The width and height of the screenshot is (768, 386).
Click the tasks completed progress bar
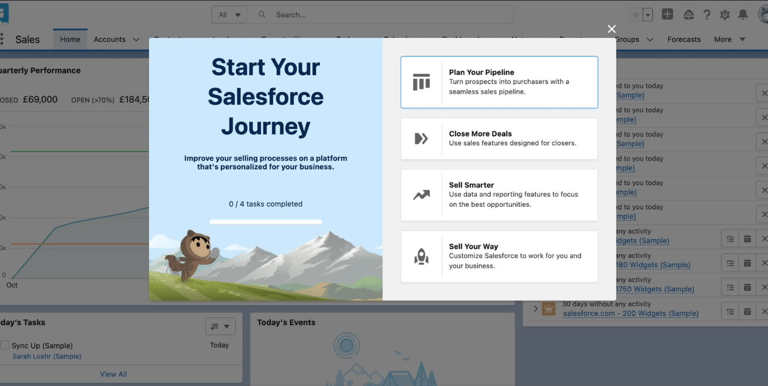(265, 222)
